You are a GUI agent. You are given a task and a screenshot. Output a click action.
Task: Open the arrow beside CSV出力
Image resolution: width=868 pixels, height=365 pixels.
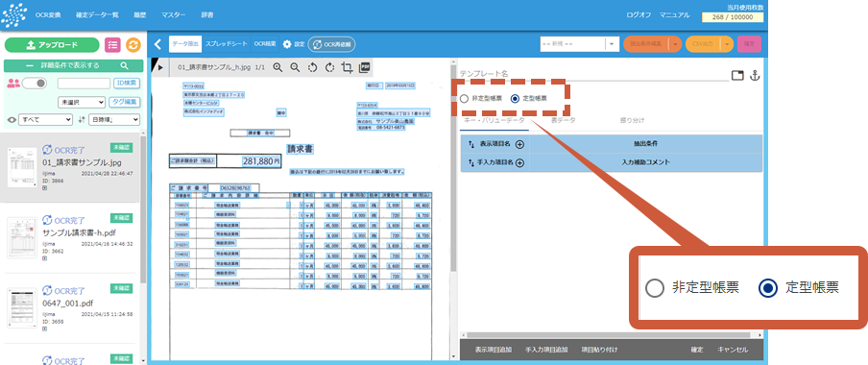click(726, 44)
